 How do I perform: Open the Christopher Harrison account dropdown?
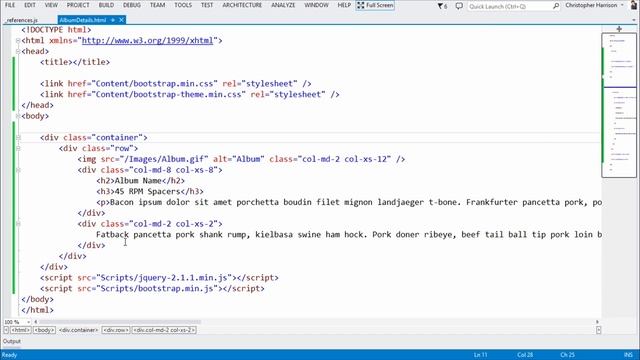[594, 5]
